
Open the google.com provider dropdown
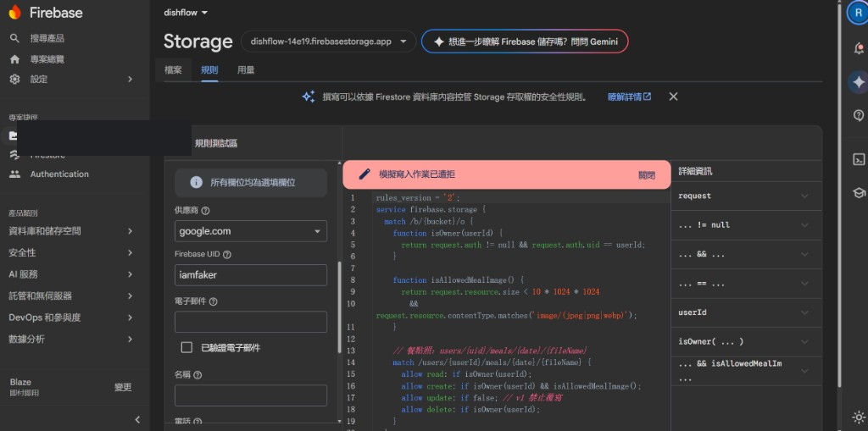point(251,231)
